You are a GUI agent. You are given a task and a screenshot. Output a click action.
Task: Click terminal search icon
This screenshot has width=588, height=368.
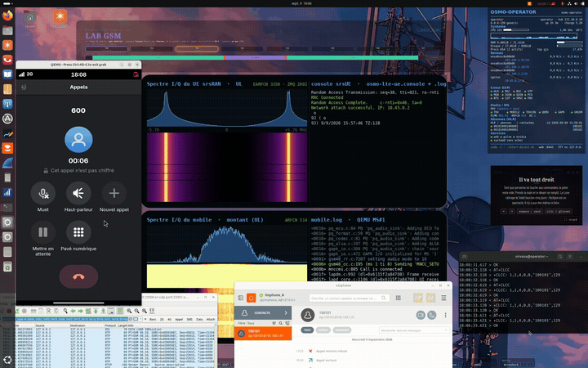click(560, 256)
